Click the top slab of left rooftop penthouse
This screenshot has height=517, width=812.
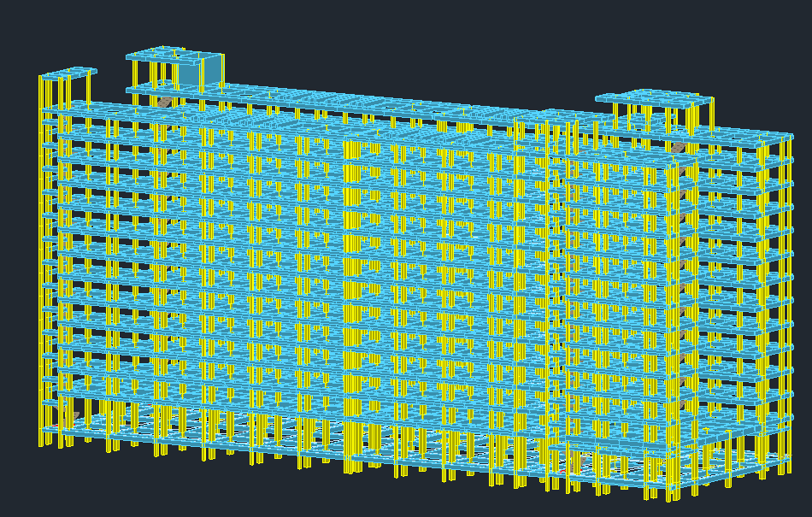tap(174, 55)
